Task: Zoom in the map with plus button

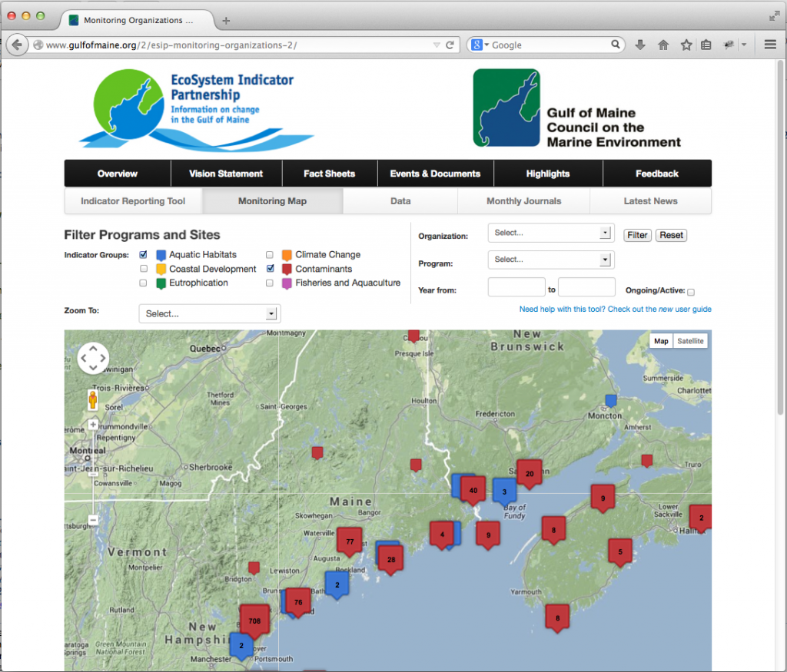Action: [93, 425]
